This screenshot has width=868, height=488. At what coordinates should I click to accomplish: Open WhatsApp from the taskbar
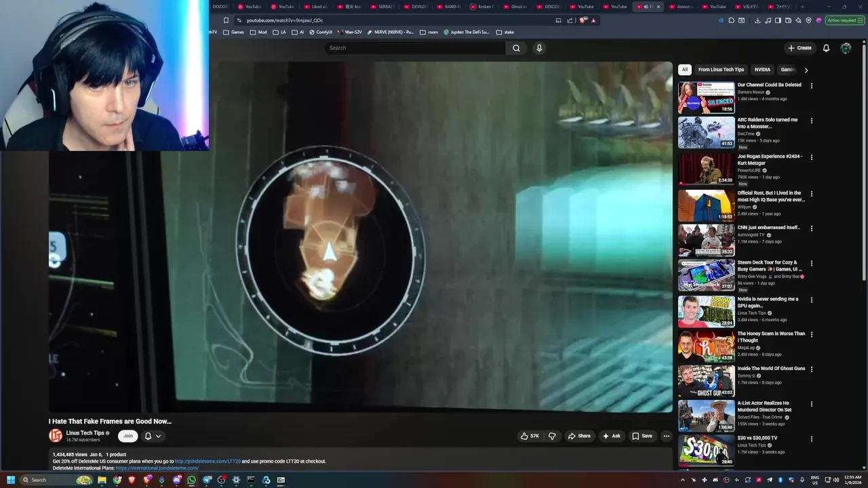click(191, 480)
